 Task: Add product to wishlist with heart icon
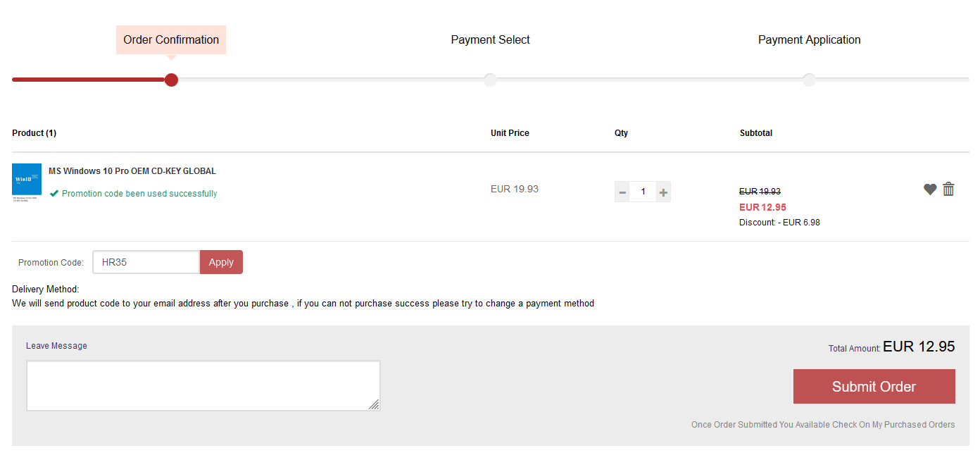(x=930, y=189)
